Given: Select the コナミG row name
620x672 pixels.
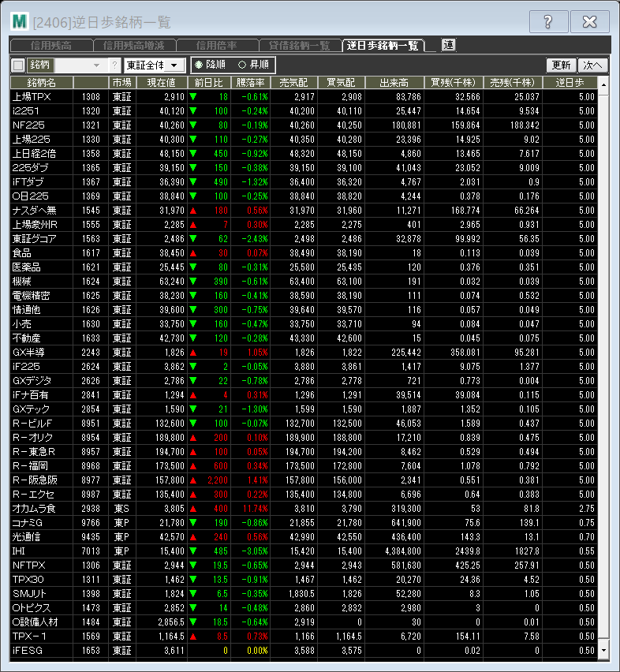Looking at the screenshot, I should click(x=28, y=522).
